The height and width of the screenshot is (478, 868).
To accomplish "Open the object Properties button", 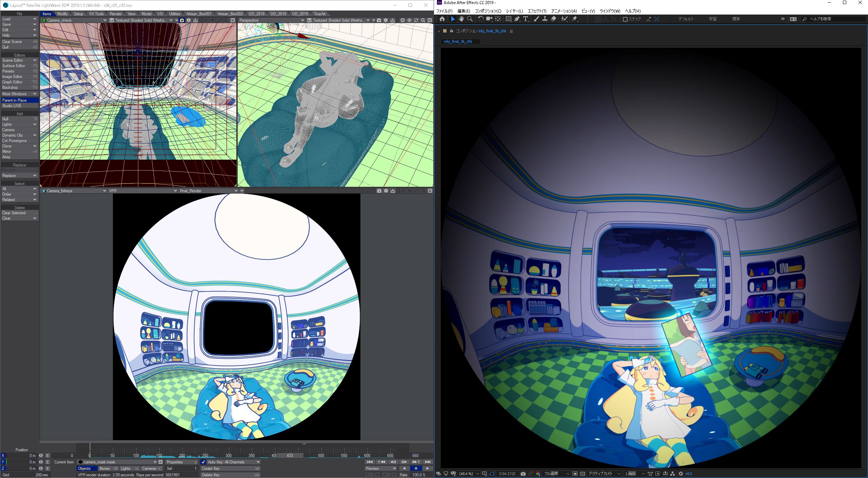I will pos(181,462).
